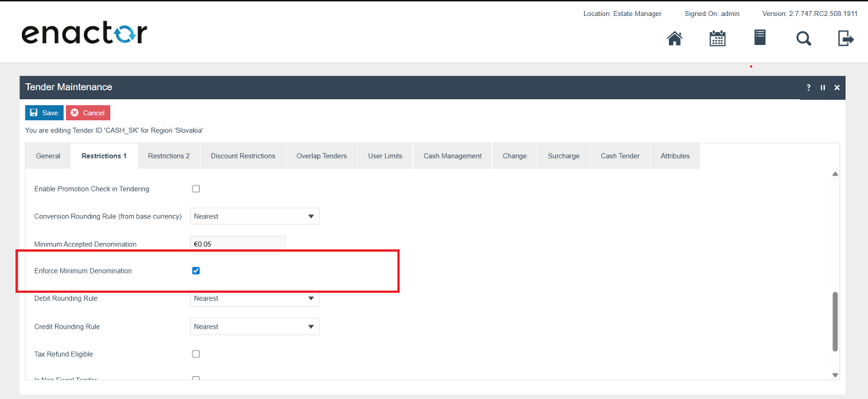Go to the Home icon
Screen dimensions: 868x399
[x=675, y=38]
